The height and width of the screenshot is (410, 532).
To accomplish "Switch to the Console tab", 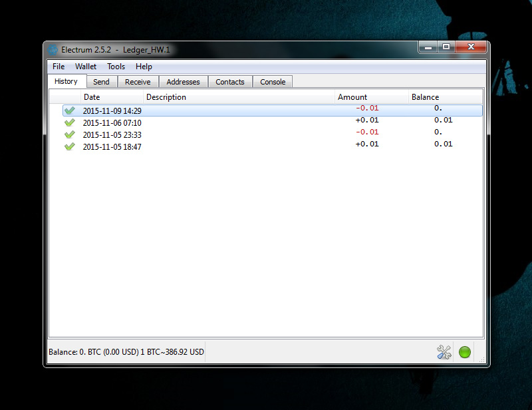I will (273, 82).
